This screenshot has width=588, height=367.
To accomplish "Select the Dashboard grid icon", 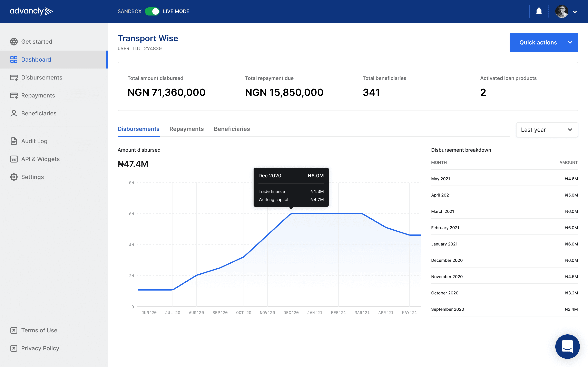I will coord(14,60).
